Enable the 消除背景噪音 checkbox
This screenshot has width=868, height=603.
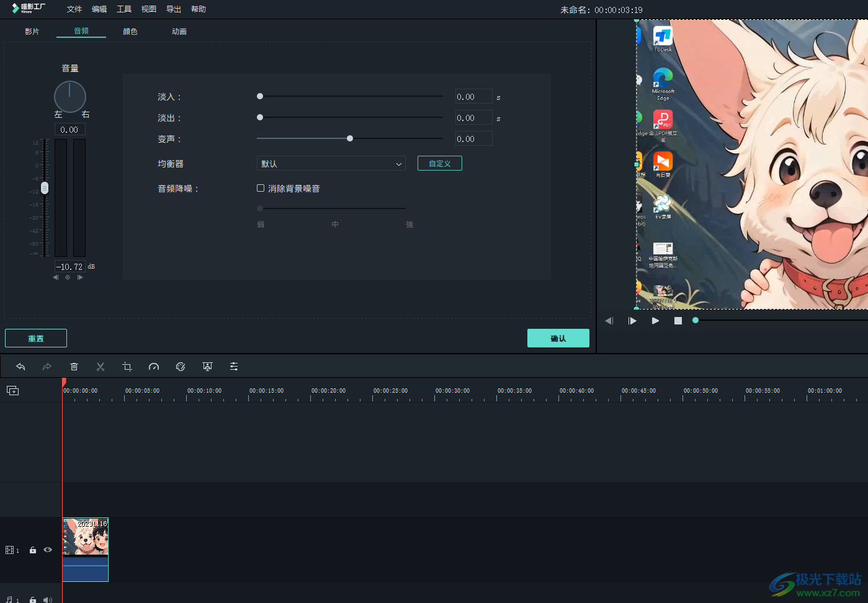[261, 188]
